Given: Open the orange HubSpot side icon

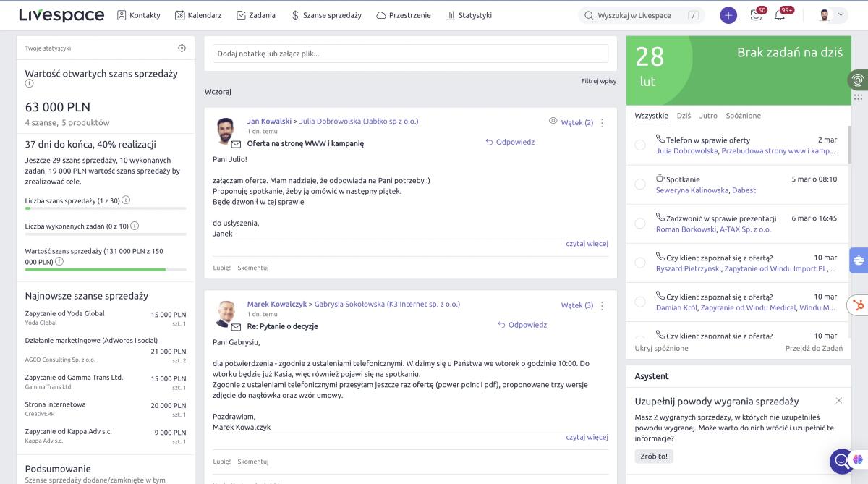Looking at the screenshot, I should pyautogui.click(x=859, y=305).
